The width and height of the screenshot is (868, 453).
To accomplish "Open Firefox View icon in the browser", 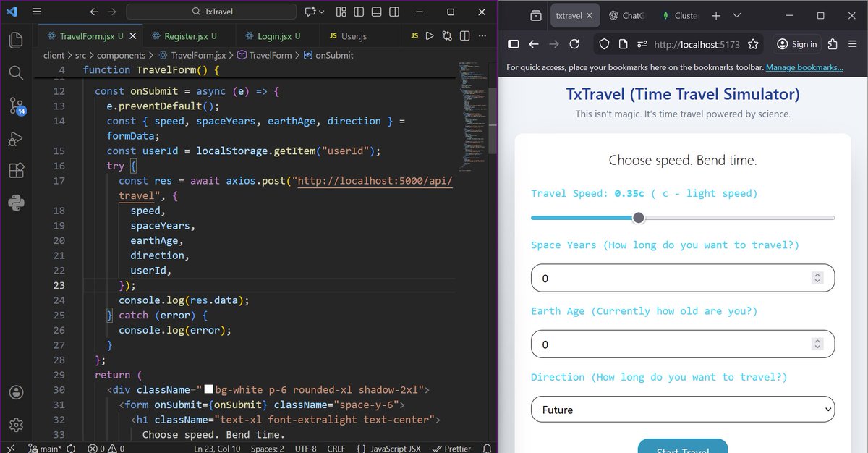I will [x=535, y=16].
